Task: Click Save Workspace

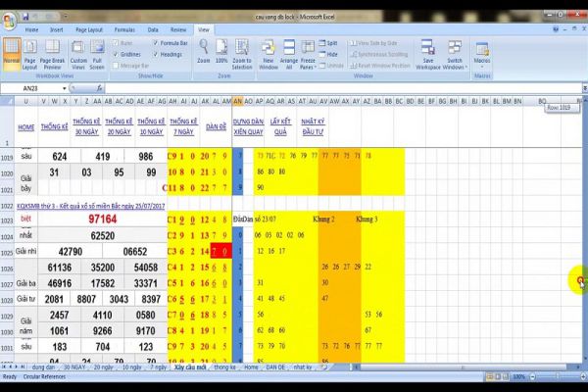Action: tap(428, 55)
